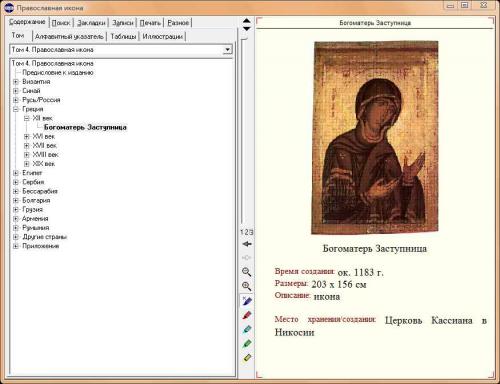This screenshot has height=384, width=500.
Task: Select the Болгария tree row
Action: click(36, 200)
